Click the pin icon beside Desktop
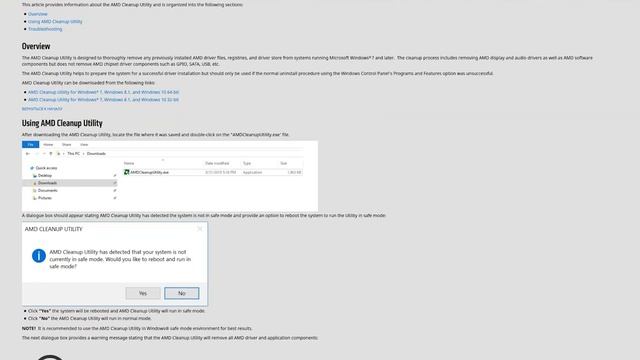Image resolution: width=640 pixels, height=360 pixels. click(115, 176)
